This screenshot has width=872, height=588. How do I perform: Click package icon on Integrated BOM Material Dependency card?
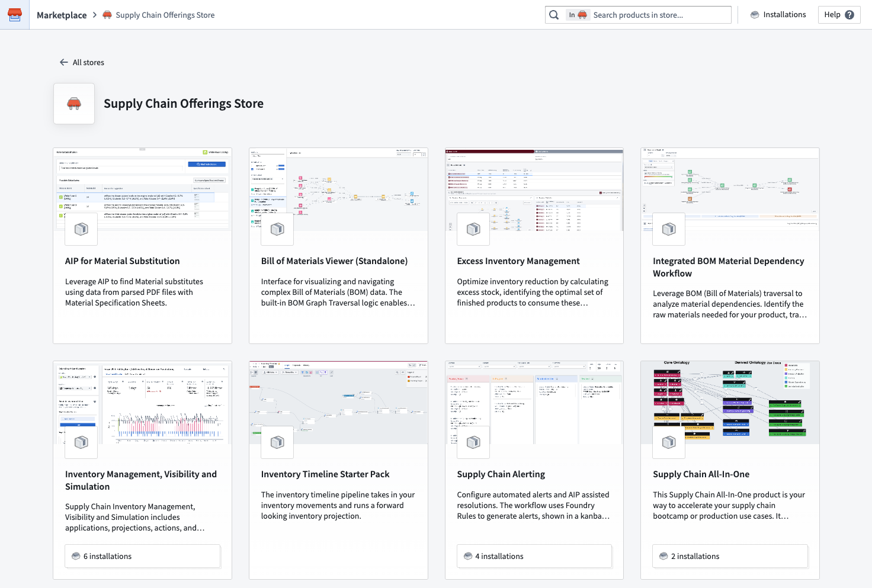[669, 229]
